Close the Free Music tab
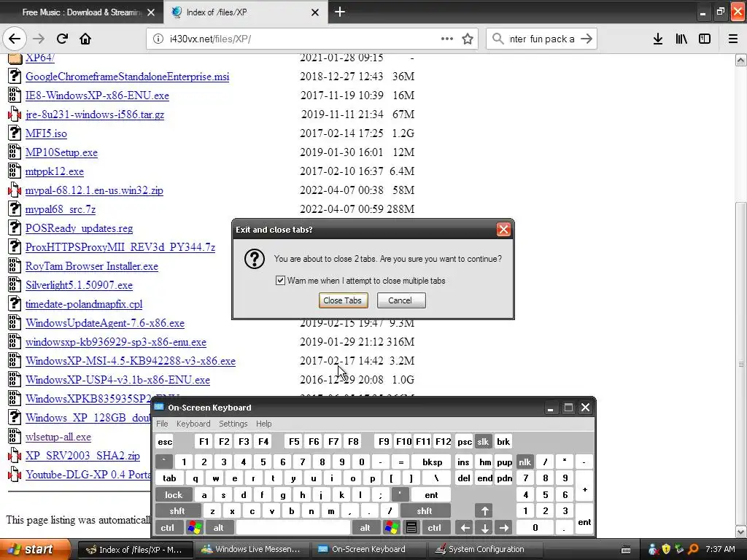Viewport: 747px width, 560px height. tap(151, 12)
